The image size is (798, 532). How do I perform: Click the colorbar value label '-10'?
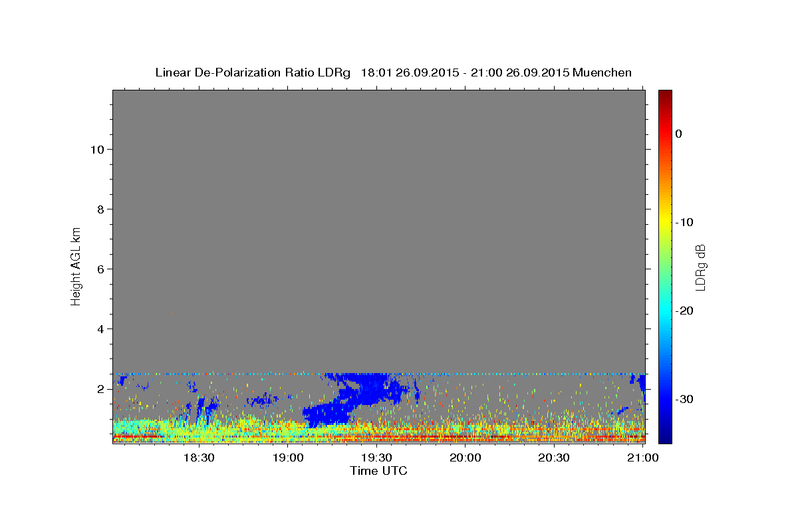click(684, 222)
